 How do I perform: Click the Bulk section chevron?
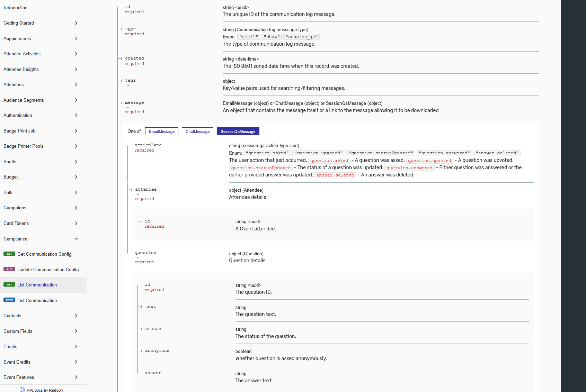pyautogui.click(x=76, y=192)
